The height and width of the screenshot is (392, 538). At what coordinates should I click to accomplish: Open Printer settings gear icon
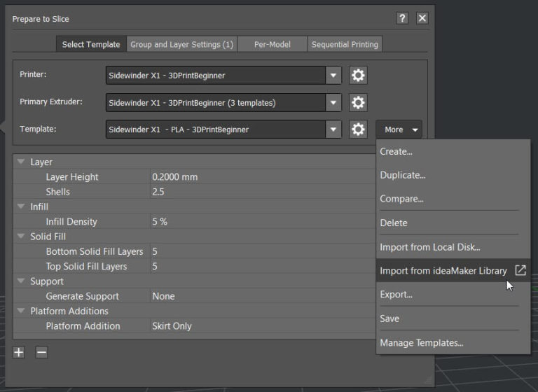[x=358, y=75]
